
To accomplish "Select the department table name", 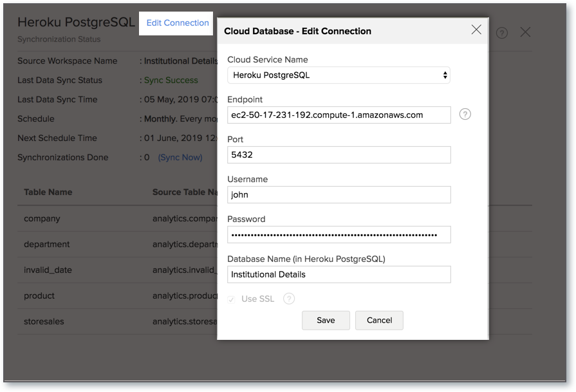I will point(46,245).
